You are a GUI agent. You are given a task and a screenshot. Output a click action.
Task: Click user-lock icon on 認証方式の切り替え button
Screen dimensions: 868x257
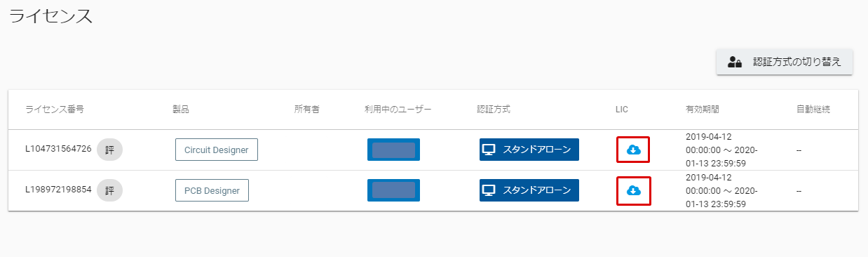coord(735,62)
